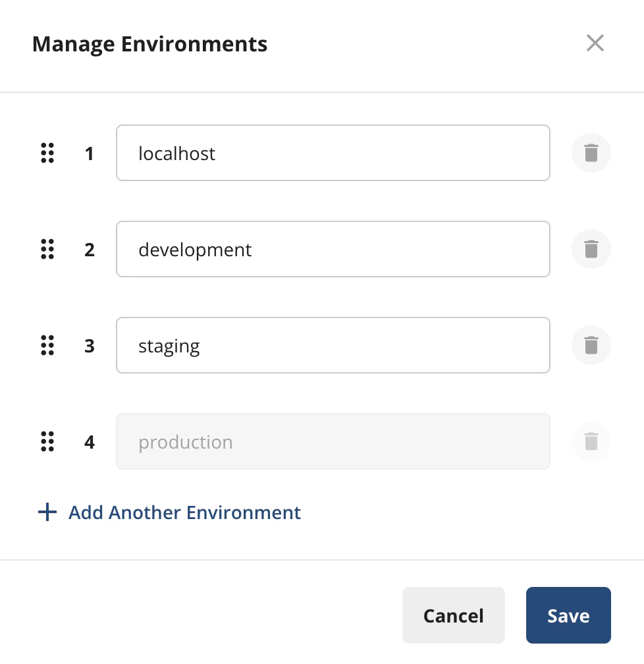This screenshot has width=644, height=664.
Task: Click the Manage Environments dialog title
Action: pos(149,44)
